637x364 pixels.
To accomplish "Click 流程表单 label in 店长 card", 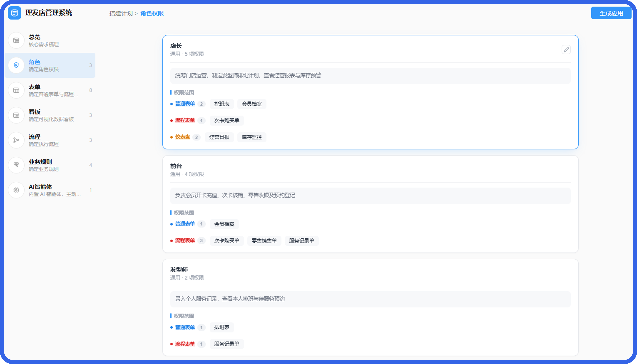I will 185,120.
